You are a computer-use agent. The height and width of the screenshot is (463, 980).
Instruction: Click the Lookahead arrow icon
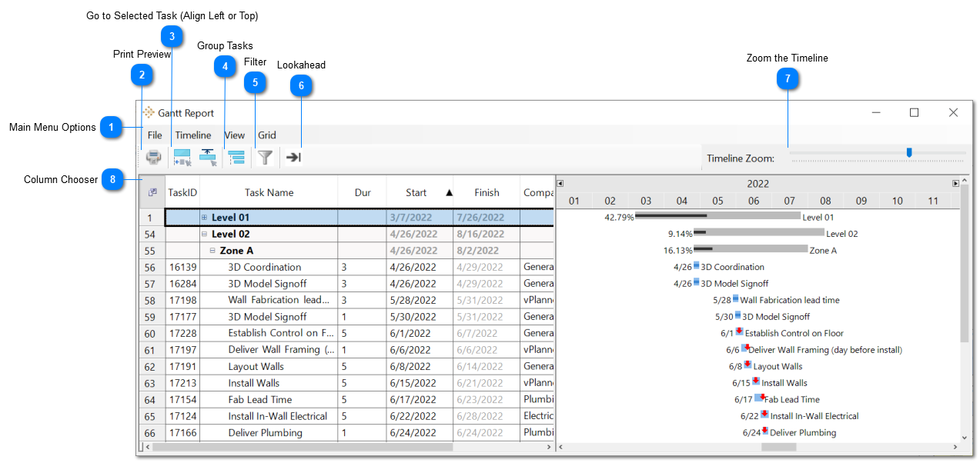point(293,158)
